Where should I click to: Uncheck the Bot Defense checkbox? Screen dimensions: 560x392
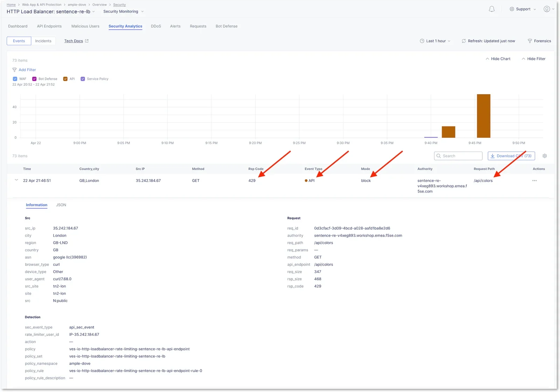(34, 79)
